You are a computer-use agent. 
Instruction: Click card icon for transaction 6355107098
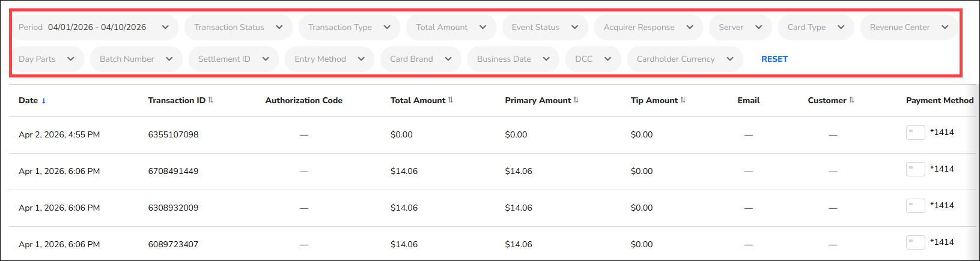tap(915, 133)
